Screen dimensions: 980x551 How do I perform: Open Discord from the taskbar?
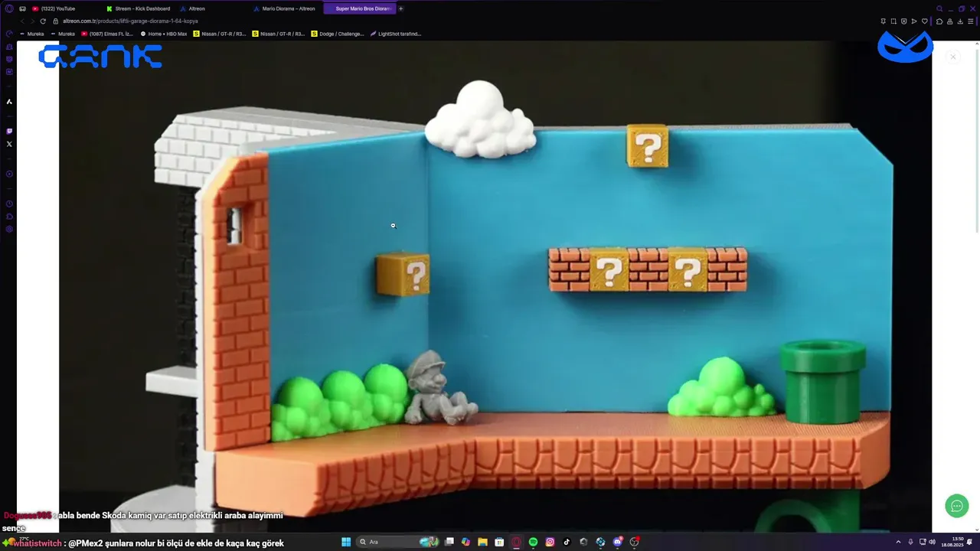(x=617, y=542)
